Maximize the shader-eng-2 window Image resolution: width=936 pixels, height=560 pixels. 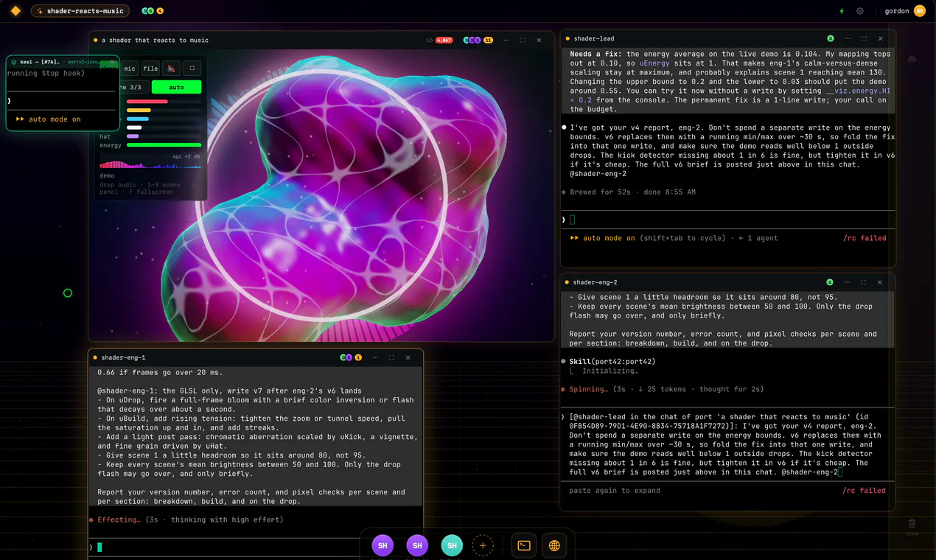(x=864, y=282)
